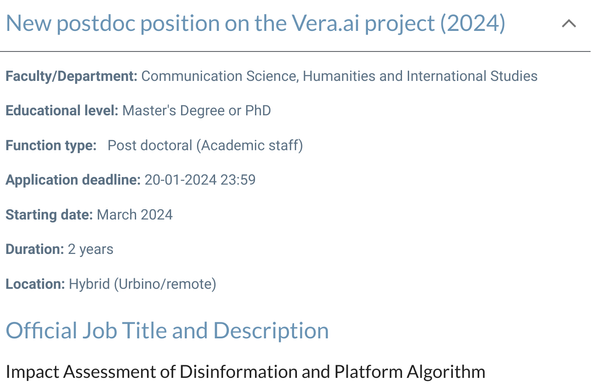This screenshot has height=389, width=591.
Task: Click the "Master's Degree or PhD" value
Action: pyautogui.click(x=197, y=110)
